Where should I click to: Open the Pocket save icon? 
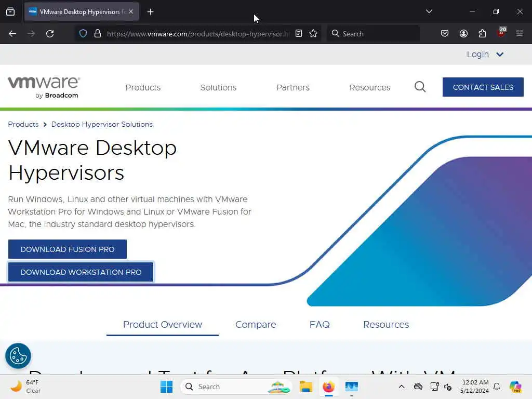445,34
